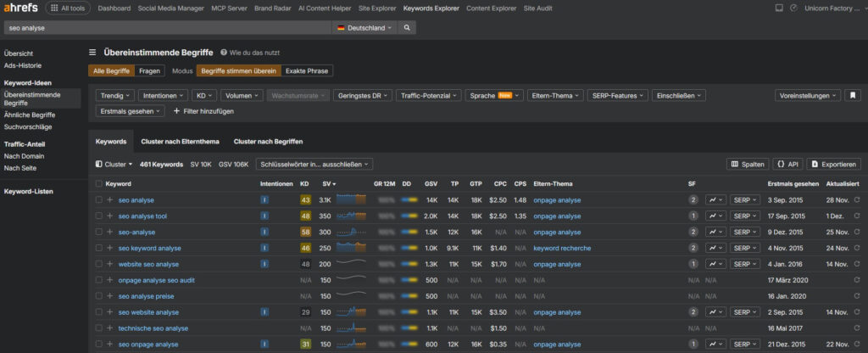Image resolution: width=868 pixels, height=353 pixels.
Task: Open the SERP-Features filter dropdown
Action: click(x=618, y=96)
